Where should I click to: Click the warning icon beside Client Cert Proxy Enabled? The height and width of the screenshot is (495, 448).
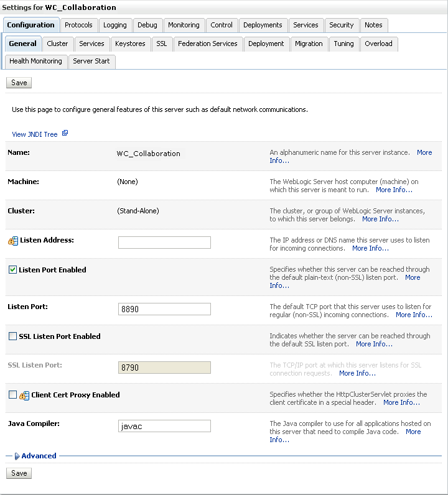pos(24,396)
